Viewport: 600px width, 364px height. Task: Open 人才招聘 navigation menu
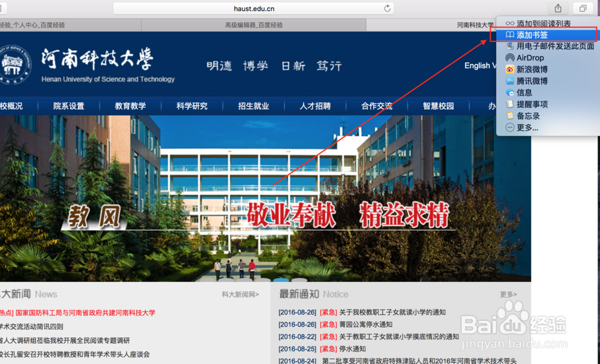315,106
